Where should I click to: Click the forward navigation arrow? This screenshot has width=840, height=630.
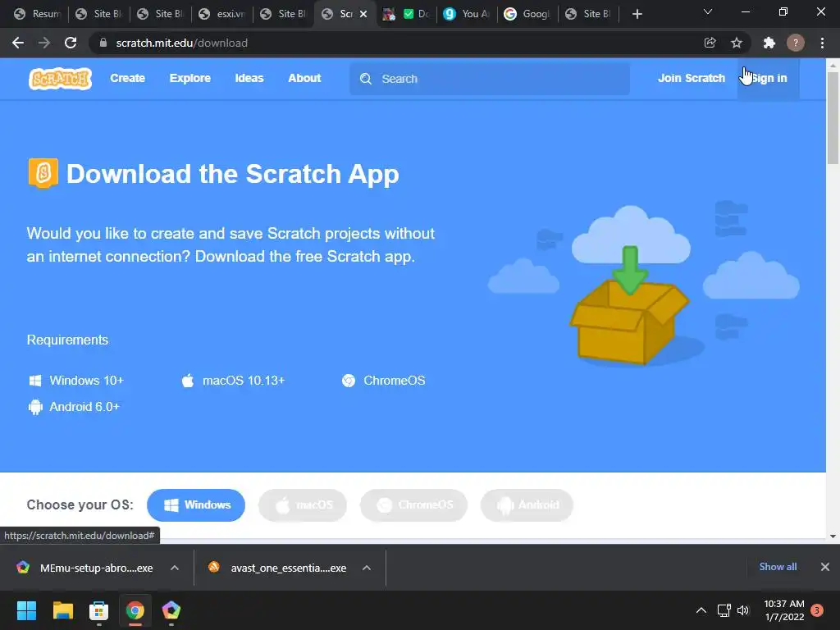pos(44,43)
